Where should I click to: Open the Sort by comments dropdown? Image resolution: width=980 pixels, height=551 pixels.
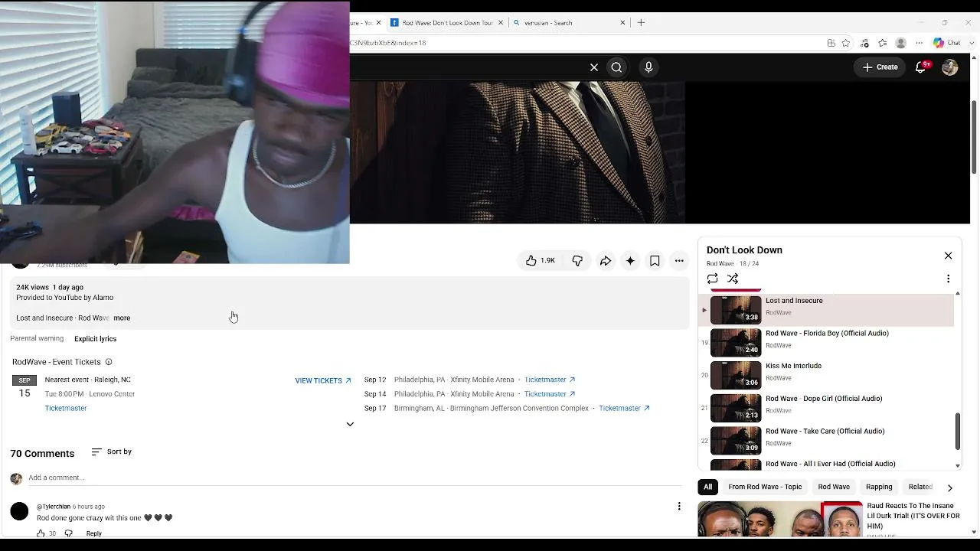tap(112, 452)
